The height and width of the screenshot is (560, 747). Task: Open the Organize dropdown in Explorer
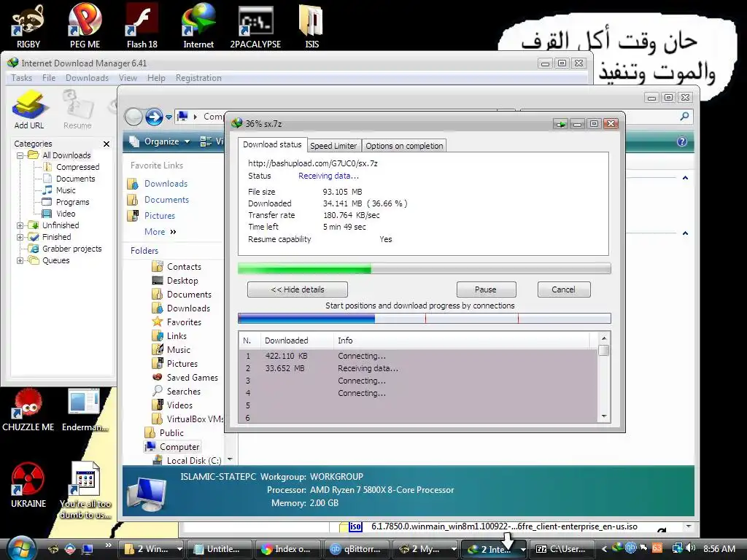coord(160,141)
